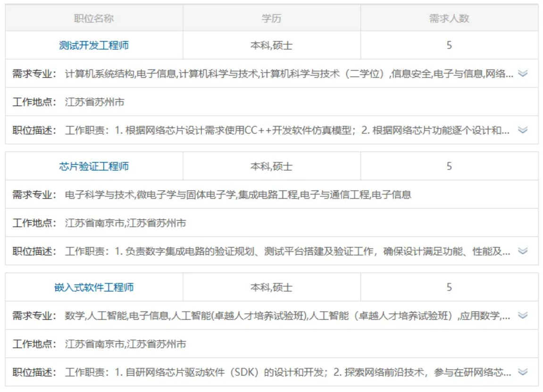This screenshot has width=543, height=392.
Task: Expand 职位描述 chevron for 嵌入式软件工程师
Action: pos(522,372)
